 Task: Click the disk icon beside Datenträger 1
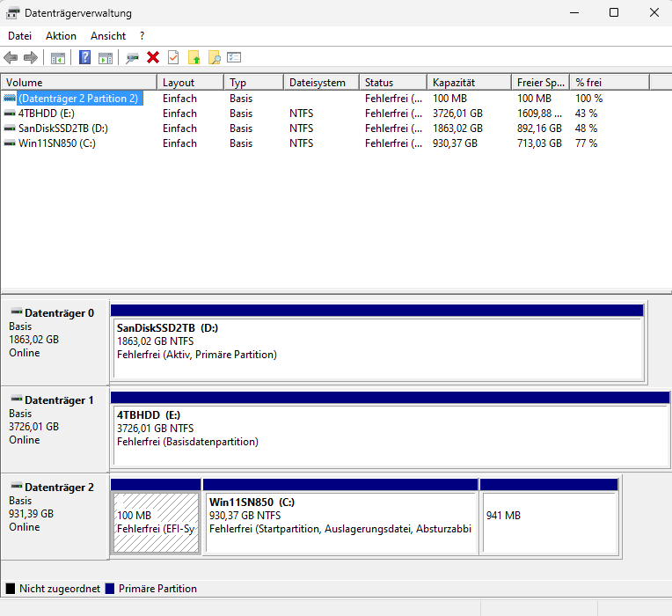point(17,399)
